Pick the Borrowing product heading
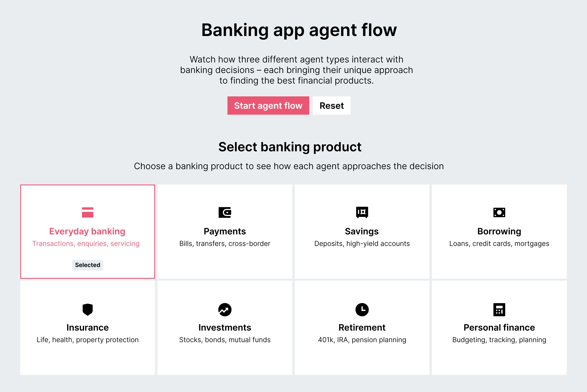587x392 pixels. pyautogui.click(x=499, y=231)
